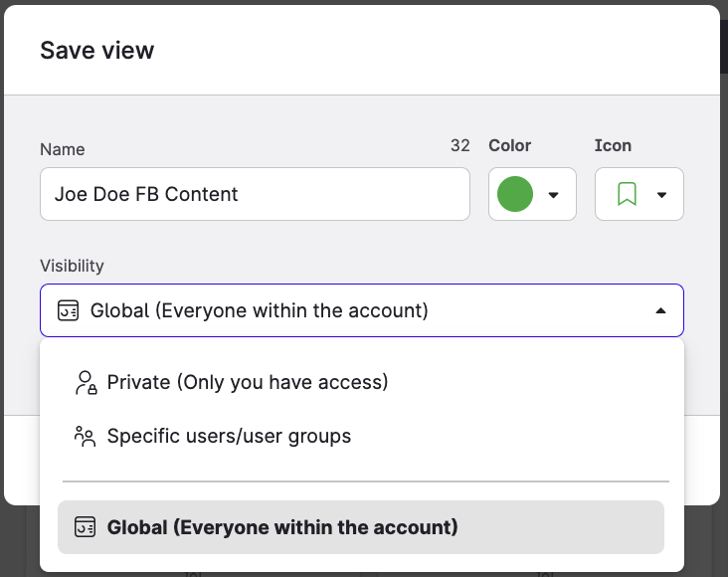Screen dimensions: 728x577
Task: Click the Color label
Action: [509, 145]
